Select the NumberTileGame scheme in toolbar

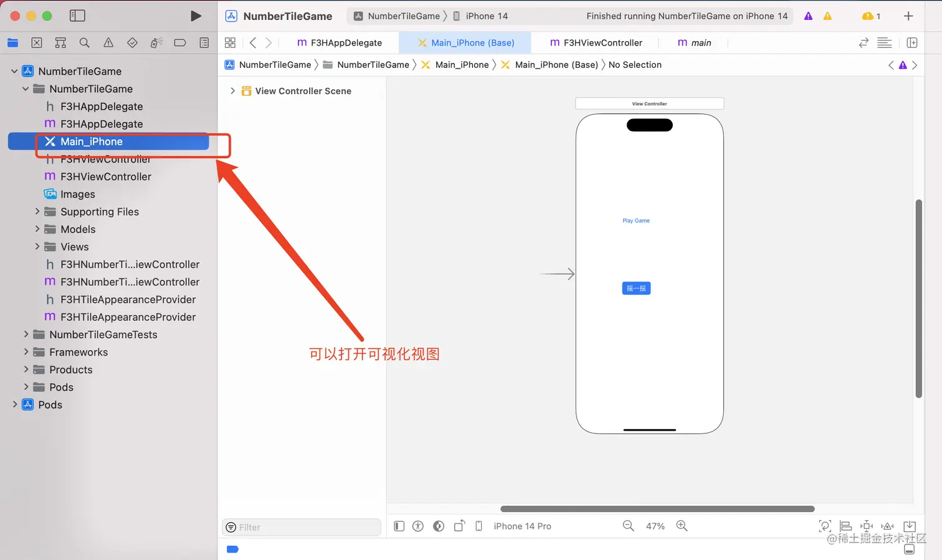[x=397, y=16]
